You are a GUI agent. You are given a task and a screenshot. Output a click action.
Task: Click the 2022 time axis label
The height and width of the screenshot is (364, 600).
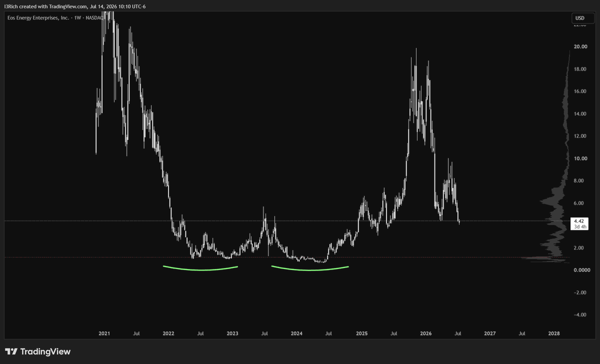(168, 333)
